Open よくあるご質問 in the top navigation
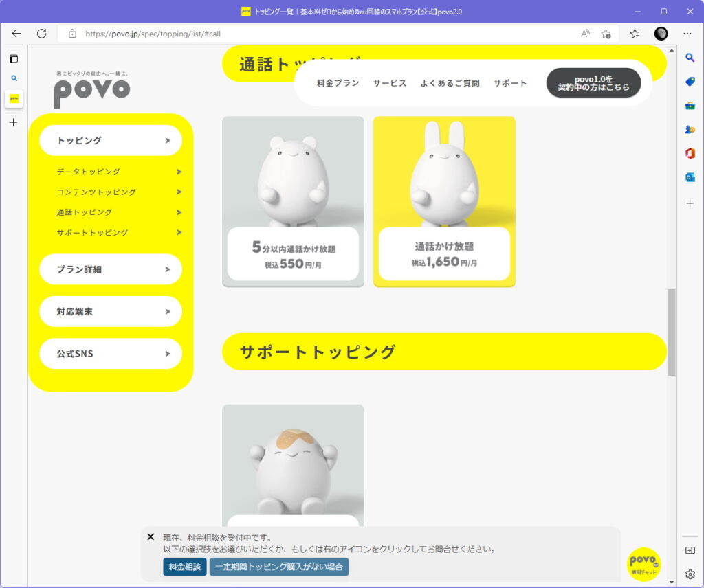 pyautogui.click(x=450, y=83)
